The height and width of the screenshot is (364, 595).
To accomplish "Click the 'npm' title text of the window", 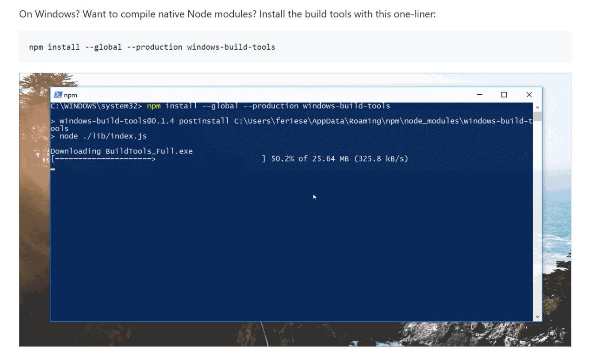I will 71,95.
